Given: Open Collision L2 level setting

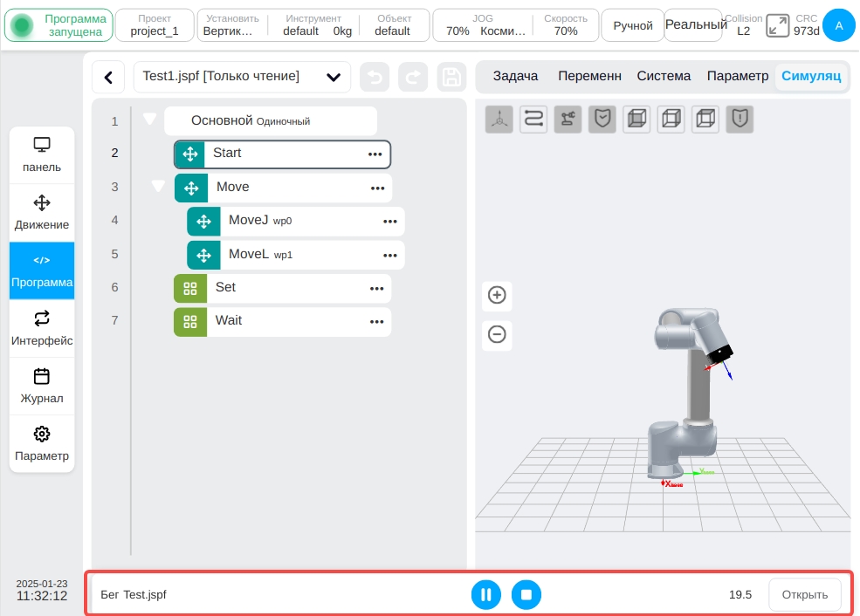Looking at the screenshot, I should [744, 25].
